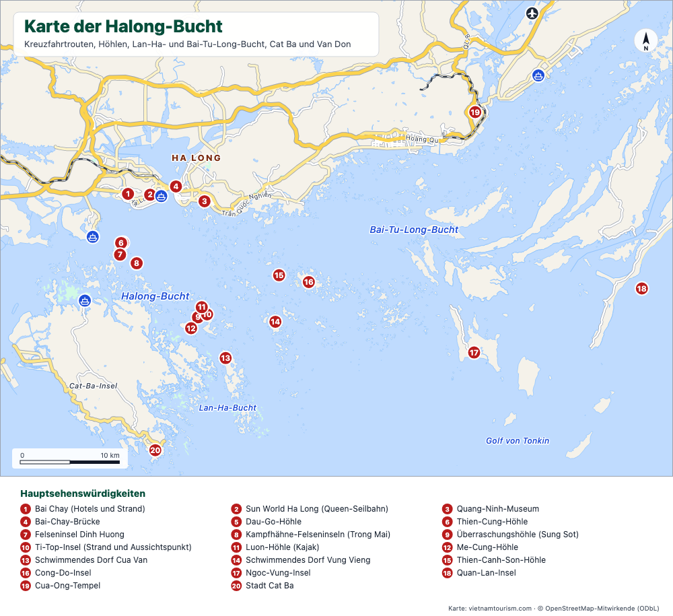This screenshot has width=673, height=616.
Task: Click map marker 17 on Ngoc Vung island
Action: (473, 353)
